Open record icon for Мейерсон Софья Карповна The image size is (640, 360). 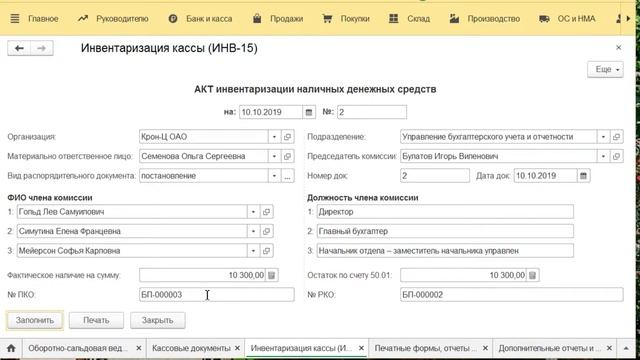point(267,251)
